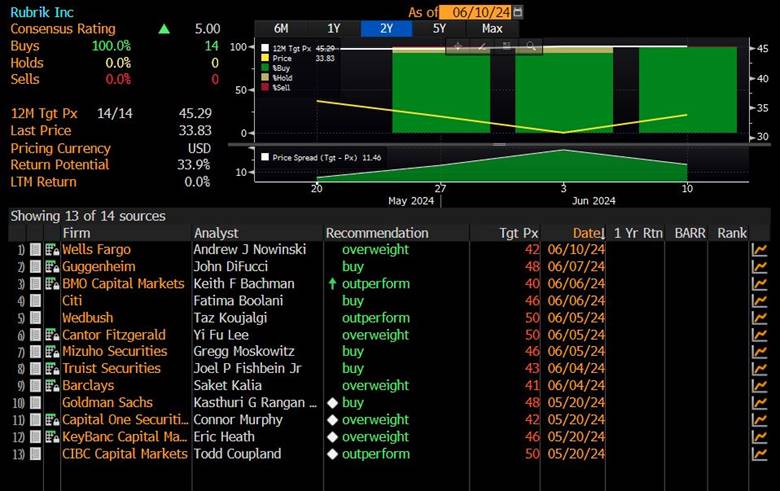
Task: Open the research document icon beside Cantor Fitzgerald
Action: 52,335
